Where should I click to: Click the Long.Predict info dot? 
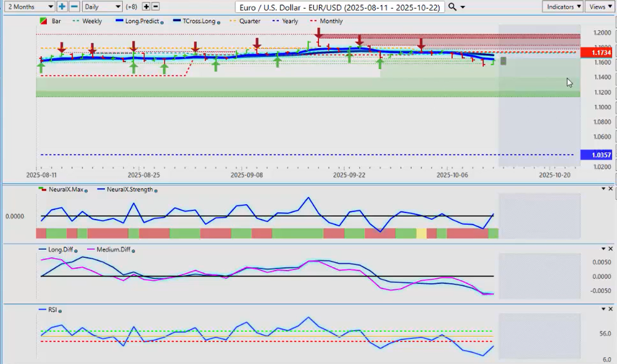click(x=162, y=22)
